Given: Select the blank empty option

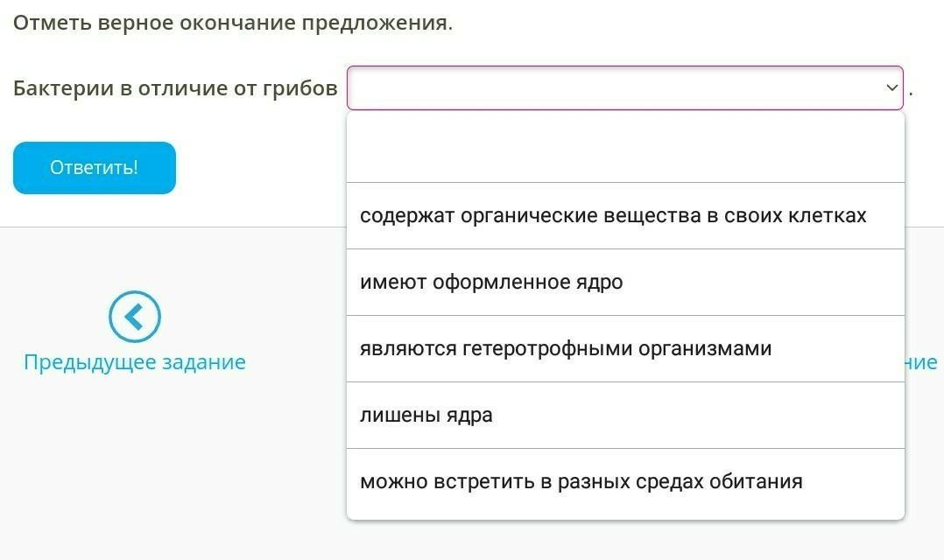Looking at the screenshot, I should [625, 149].
